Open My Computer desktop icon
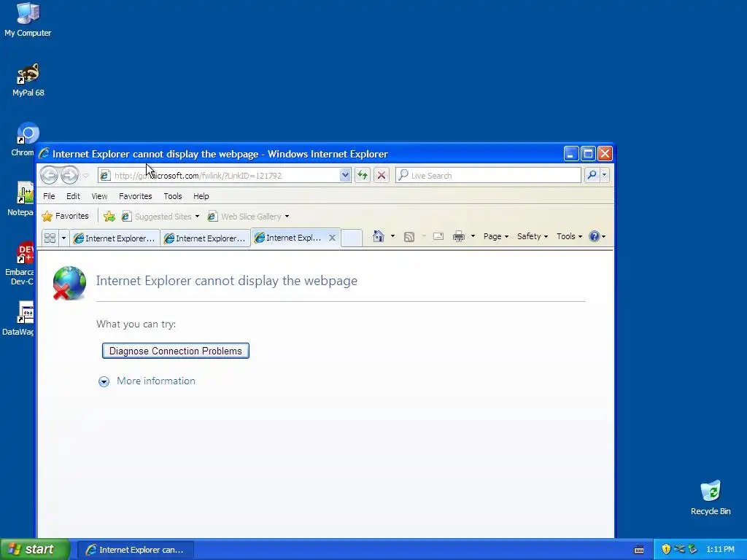This screenshot has width=747, height=560. (x=28, y=20)
